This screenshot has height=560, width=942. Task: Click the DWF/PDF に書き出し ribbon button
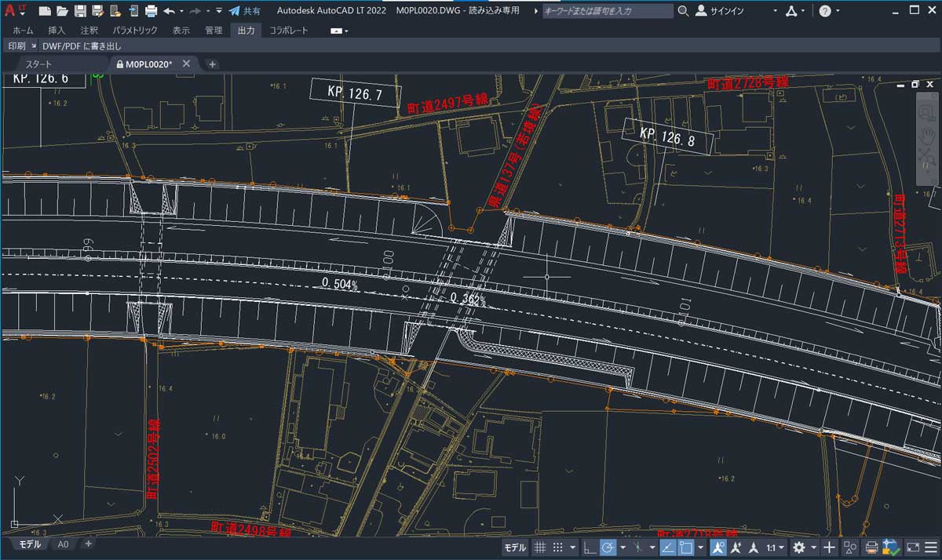click(81, 45)
